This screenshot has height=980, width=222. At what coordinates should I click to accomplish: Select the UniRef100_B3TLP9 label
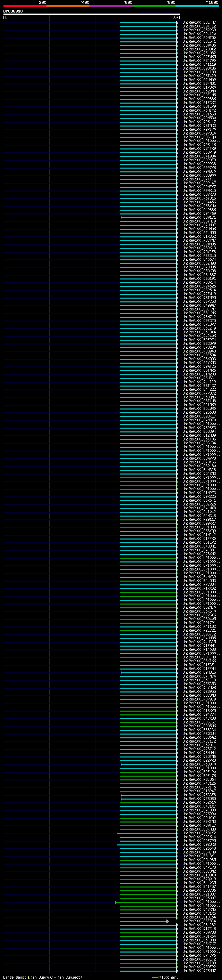[x=199, y=106]
